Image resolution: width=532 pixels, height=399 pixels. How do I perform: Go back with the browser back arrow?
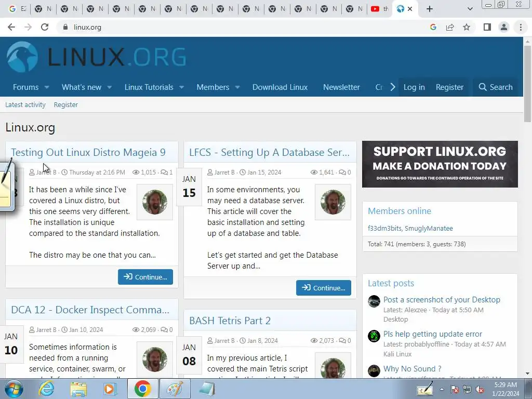(11, 27)
